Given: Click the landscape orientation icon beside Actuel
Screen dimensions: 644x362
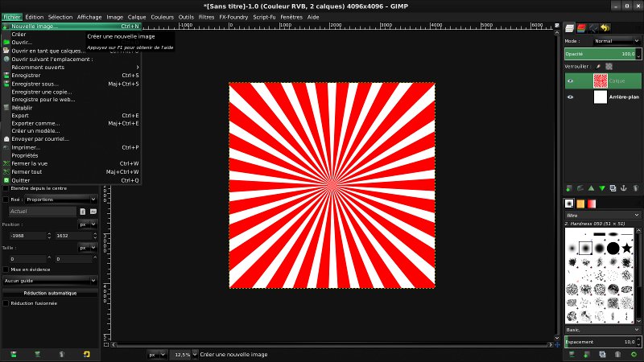Looking at the screenshot, I should 93,212.
